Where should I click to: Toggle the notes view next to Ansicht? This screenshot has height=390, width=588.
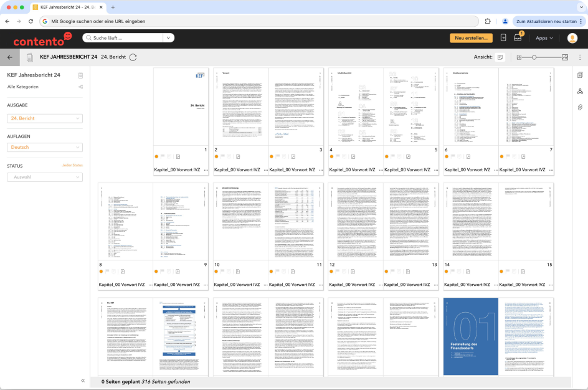coord(500,57)
